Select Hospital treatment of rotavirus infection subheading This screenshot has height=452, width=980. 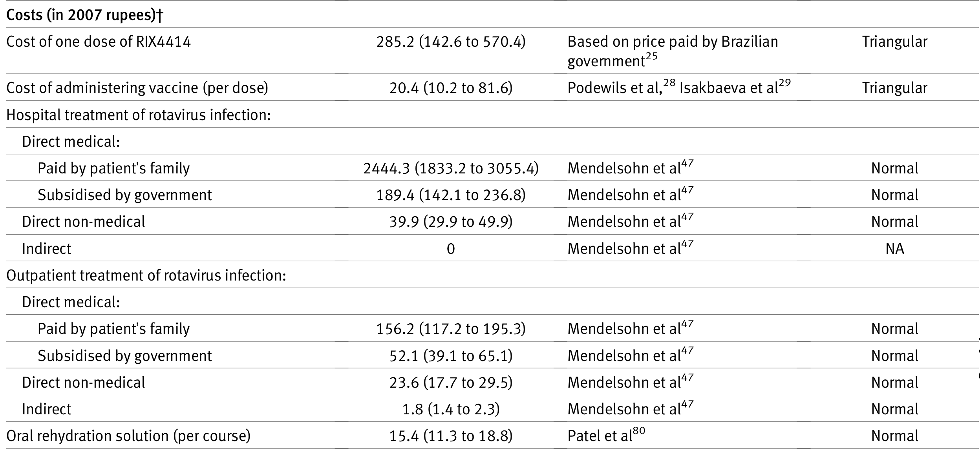(139, 115)
